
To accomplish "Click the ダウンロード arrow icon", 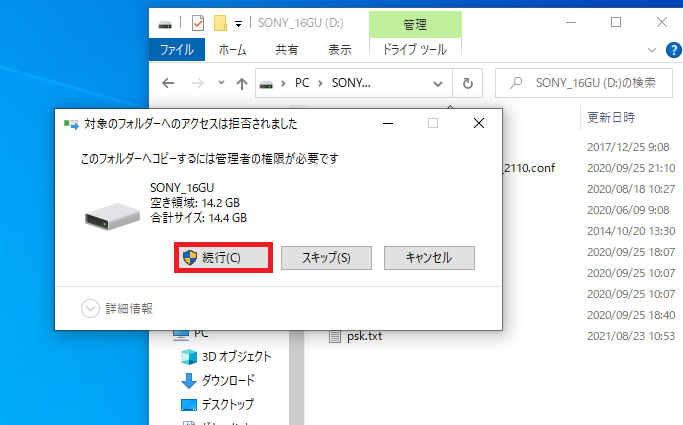I will pos(189,381).
